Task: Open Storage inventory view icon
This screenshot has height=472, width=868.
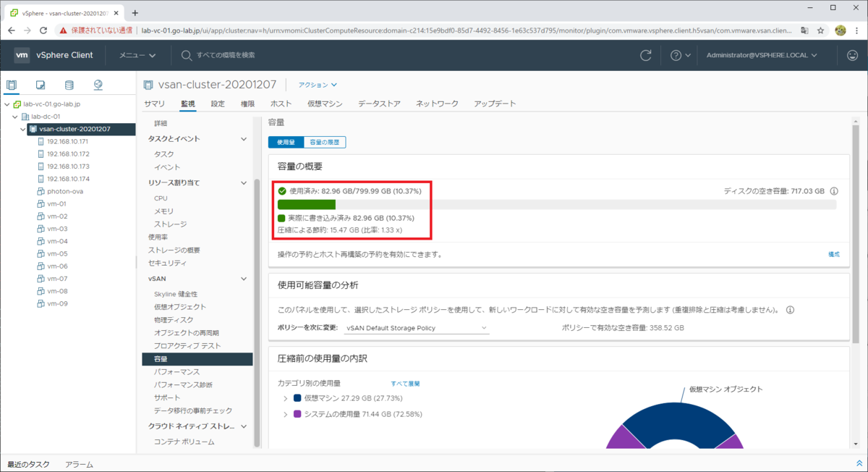Action: (x=69, y=85)
